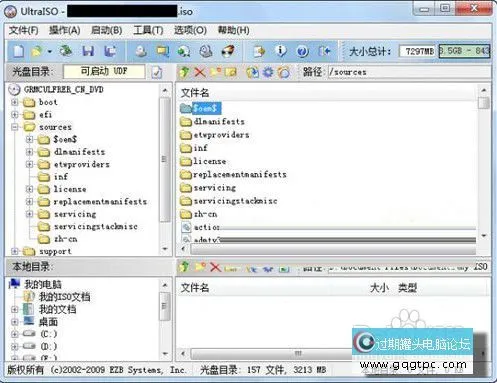Click the 可启动 UDF boot type field
497x383 pixels.
coord(104,71)
